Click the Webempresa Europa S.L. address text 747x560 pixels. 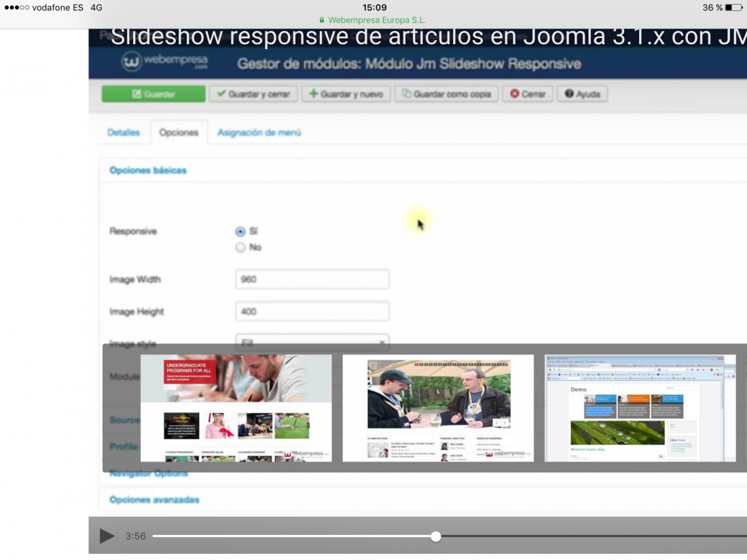coord(378,20)
